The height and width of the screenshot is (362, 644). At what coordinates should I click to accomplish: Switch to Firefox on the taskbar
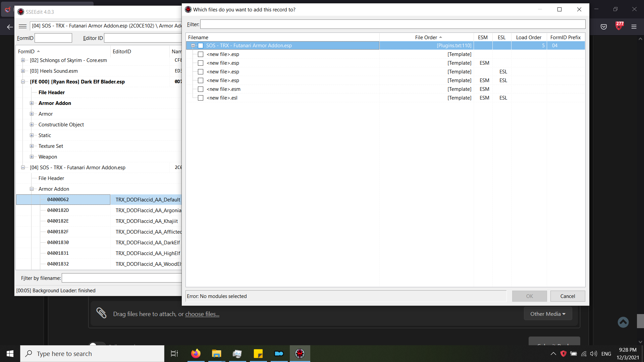click(x=196, y=354)
